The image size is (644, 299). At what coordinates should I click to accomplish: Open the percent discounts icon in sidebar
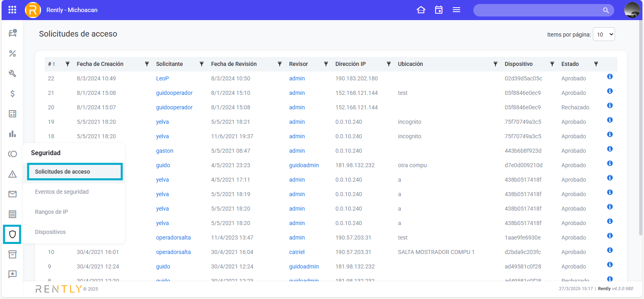point(12,53)
